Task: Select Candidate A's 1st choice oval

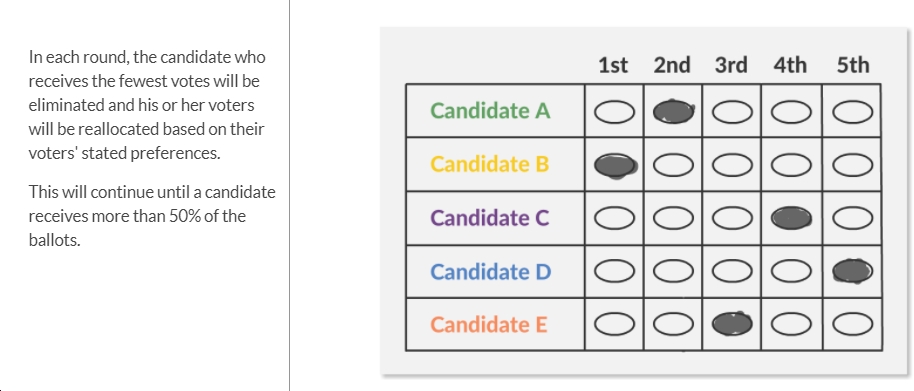Action: pyautogui.click(x=614, y=112)
